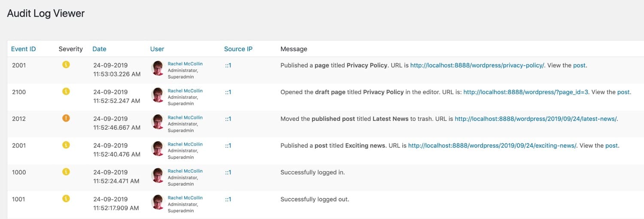Sort log by Date column header
Screen dimensions: 644x219
[x=99, y=49]
